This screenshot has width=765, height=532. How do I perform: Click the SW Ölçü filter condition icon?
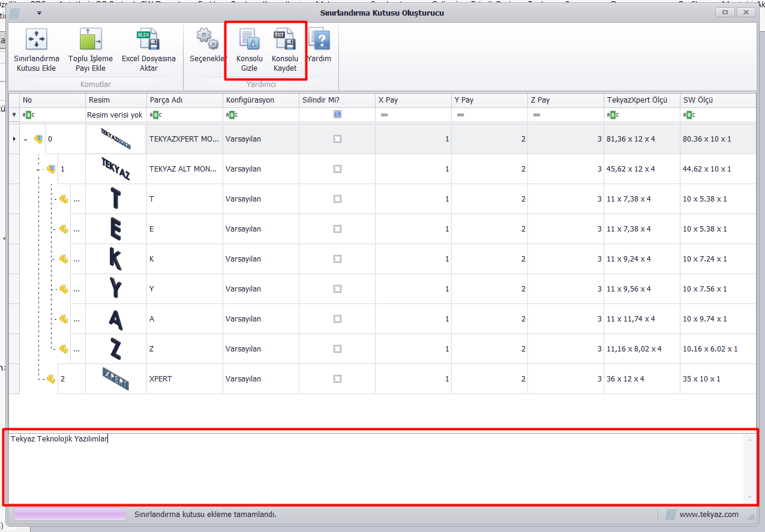(x=689, y=115)
